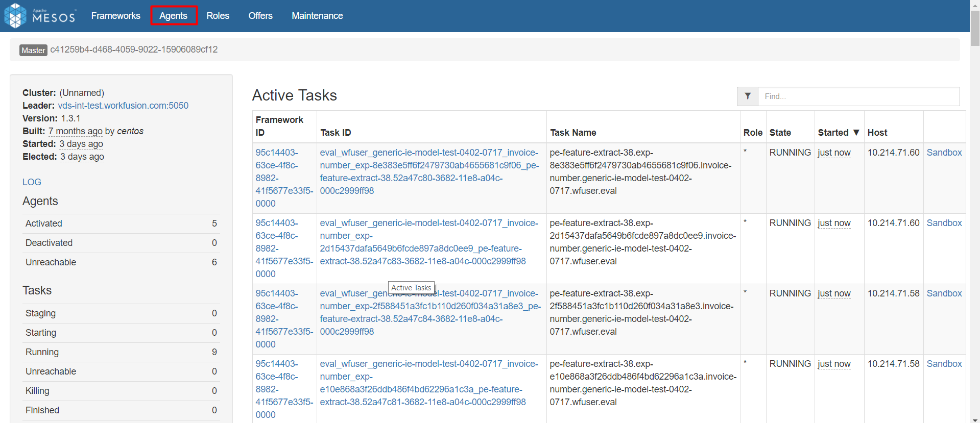This screenshot has width=980, height=423.
Task: Click Unreachable agents row
Action: 121,262
